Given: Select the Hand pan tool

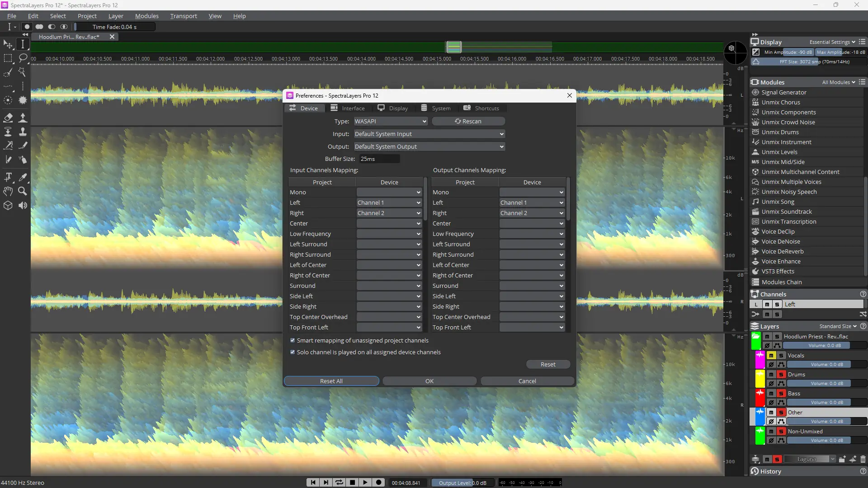Looking at the screenshot, I should [x=8, y=191].
